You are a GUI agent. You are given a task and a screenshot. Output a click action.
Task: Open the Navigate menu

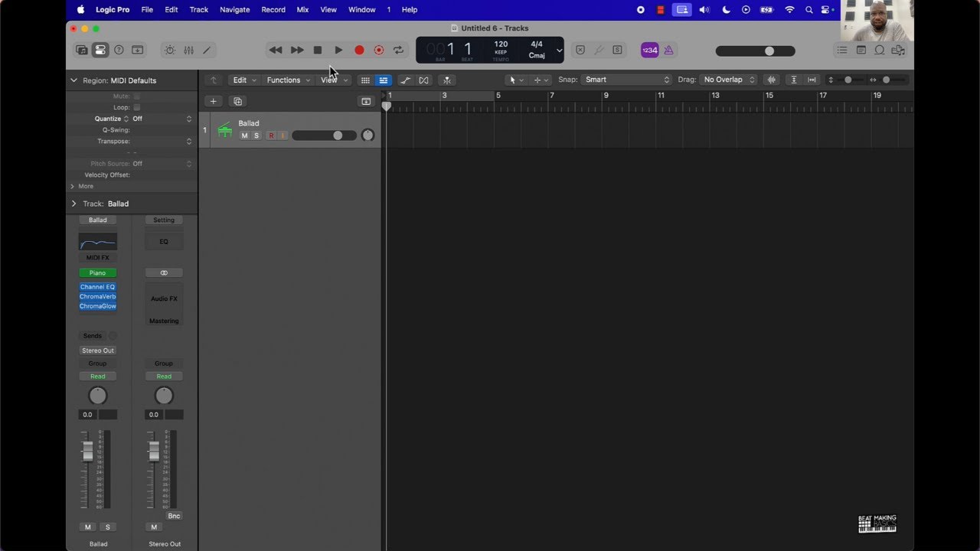(x=234, y=10)
